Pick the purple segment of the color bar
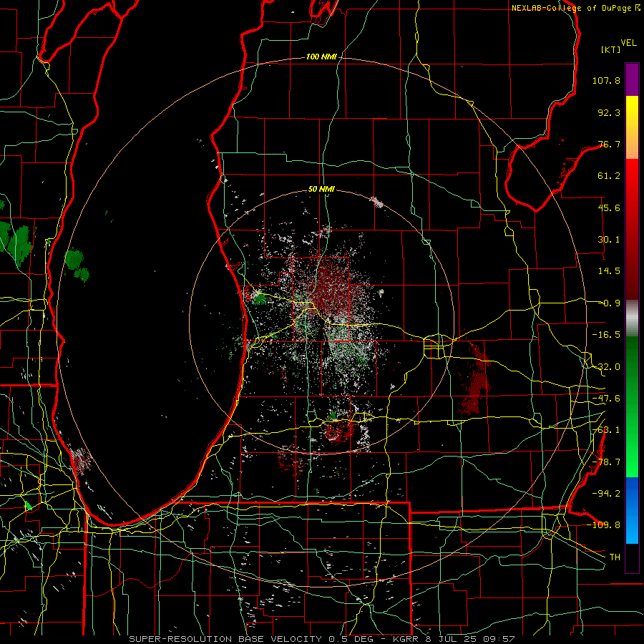 click(632, 79)
